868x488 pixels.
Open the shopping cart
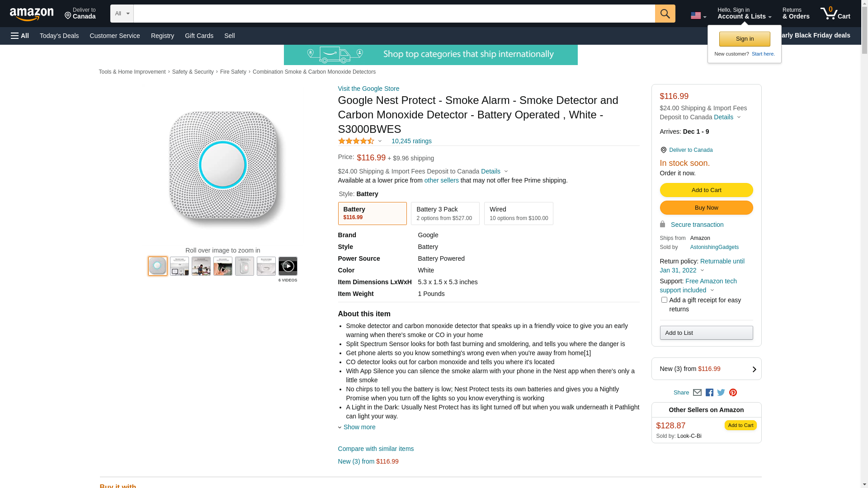[x=835, y=14]
